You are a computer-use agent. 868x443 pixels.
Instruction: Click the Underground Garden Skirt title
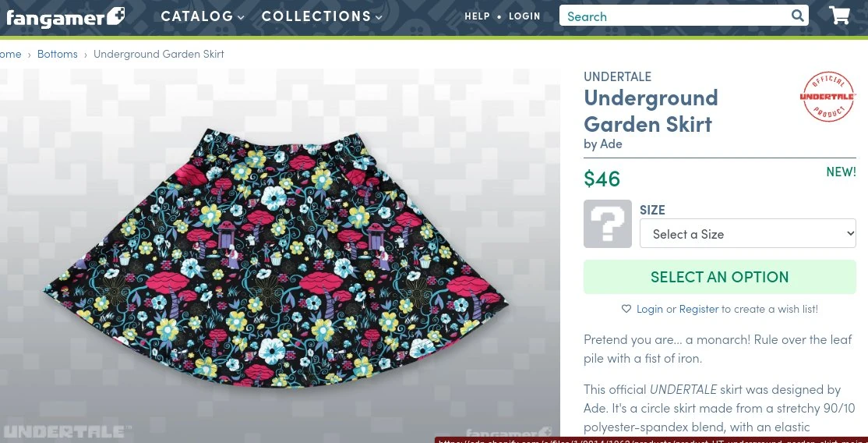651,111
